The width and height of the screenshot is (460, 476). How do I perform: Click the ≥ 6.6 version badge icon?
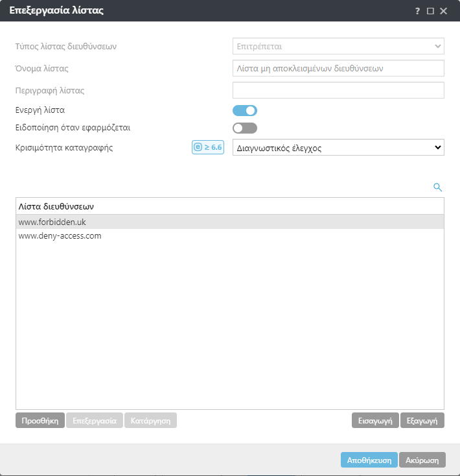point(207,147)
